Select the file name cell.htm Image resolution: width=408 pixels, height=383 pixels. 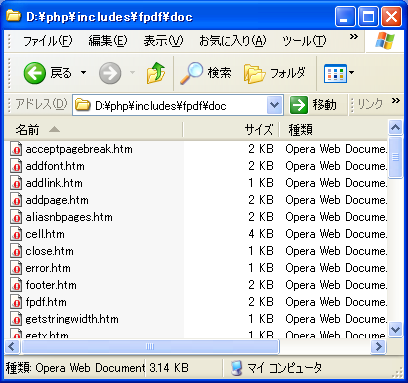[x=45, y=234]
